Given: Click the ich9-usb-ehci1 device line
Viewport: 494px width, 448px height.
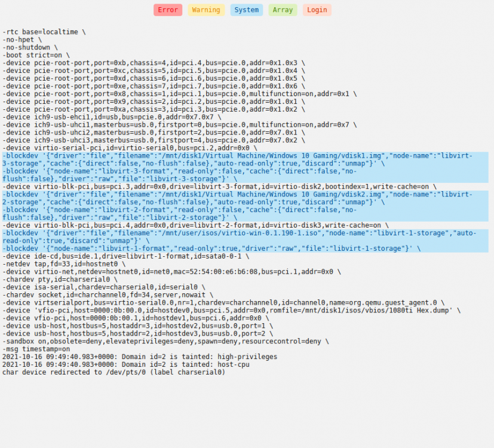Looking at the screenshot, I should (x=112, y=117).
